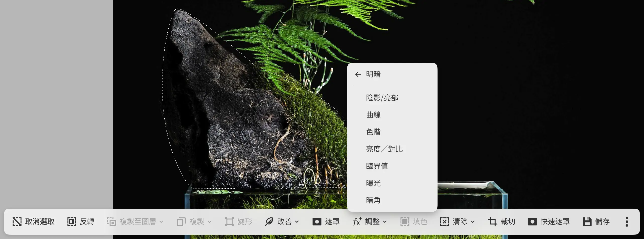Expand the 改善 dropdown chevron
The image size is (644, 239).
click(x=297, y=222)
